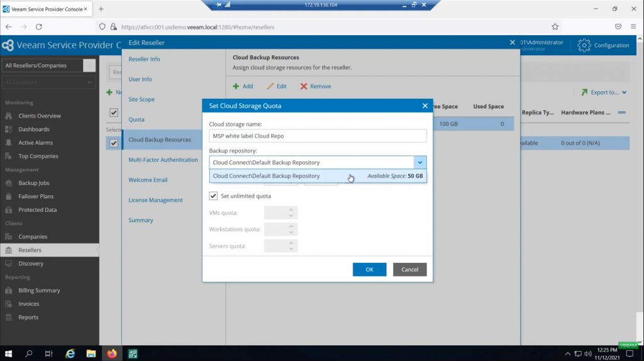This screenshot has width=644, height=361.
Task: Open File Explorer from the taskbar
Action: tap(91, 353)
